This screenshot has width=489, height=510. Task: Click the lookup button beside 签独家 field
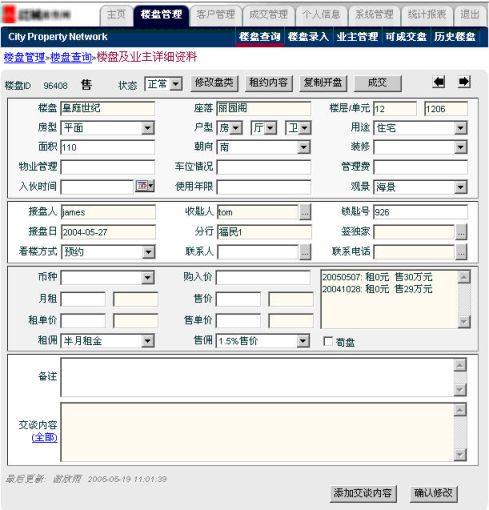(461, 232)
